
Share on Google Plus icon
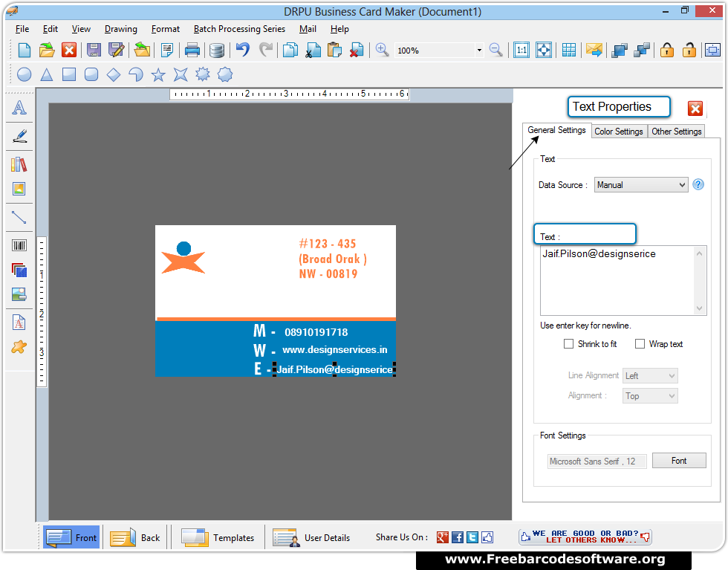[x=443, y=537]
